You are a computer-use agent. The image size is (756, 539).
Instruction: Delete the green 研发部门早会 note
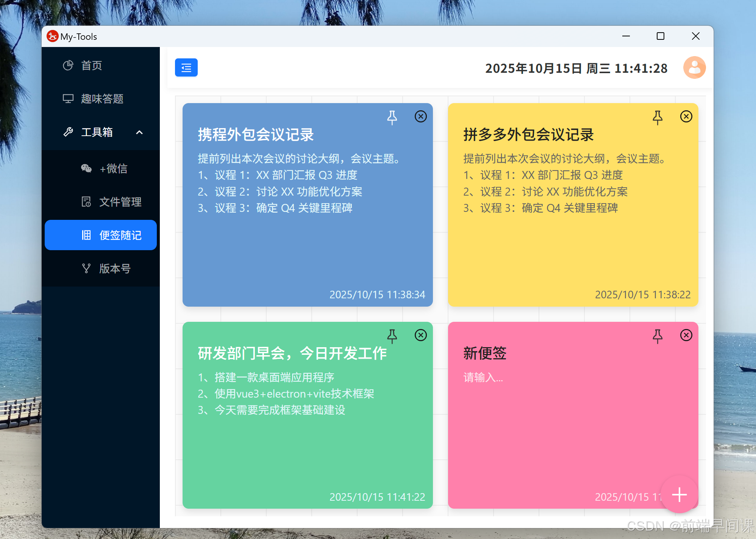(x=420, y=335)
